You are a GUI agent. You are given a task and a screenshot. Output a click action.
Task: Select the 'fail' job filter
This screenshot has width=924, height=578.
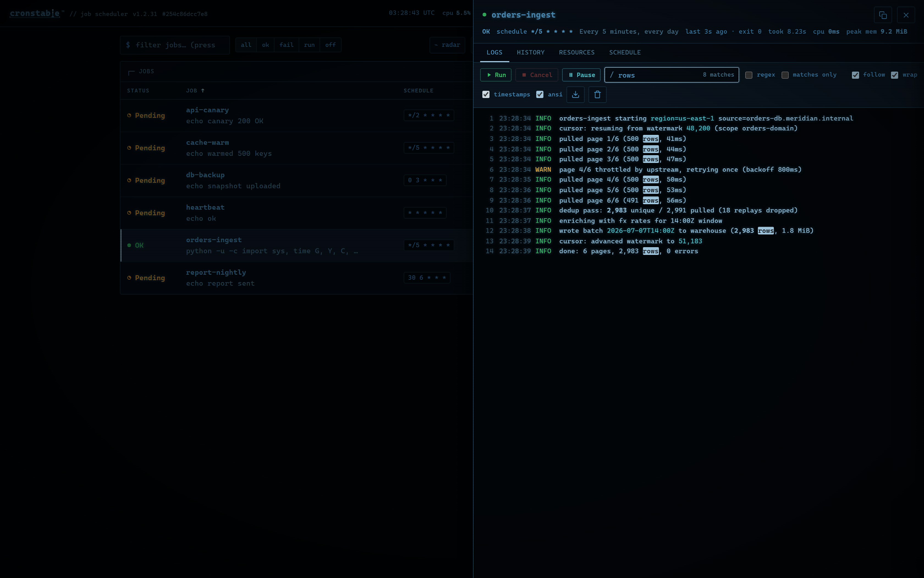pyautogui.click(x=286, y=45)
